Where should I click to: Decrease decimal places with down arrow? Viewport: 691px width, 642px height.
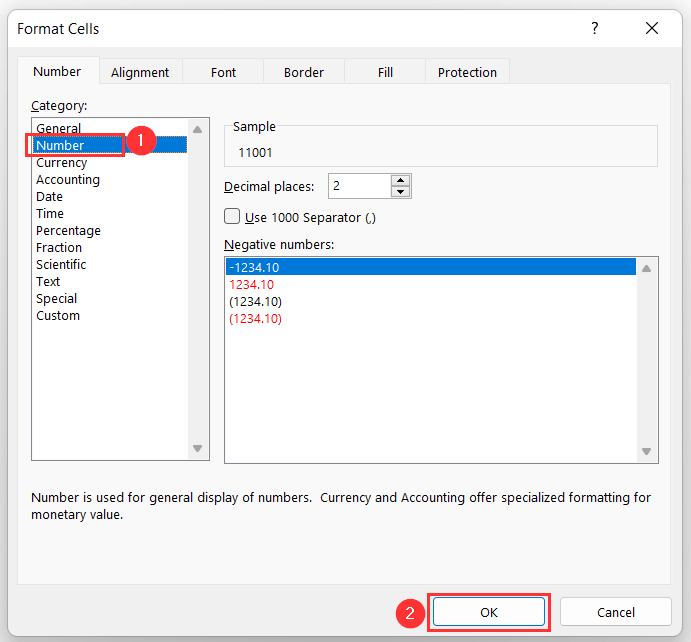[400, 192]
